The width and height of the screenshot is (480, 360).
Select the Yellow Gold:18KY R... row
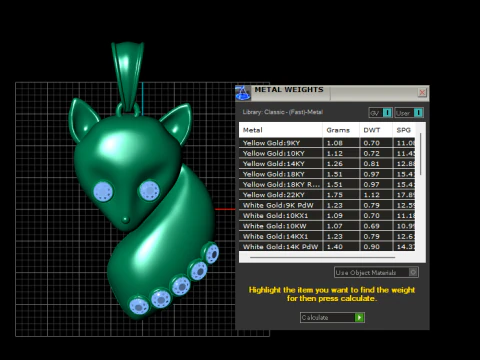pos(327,184)
